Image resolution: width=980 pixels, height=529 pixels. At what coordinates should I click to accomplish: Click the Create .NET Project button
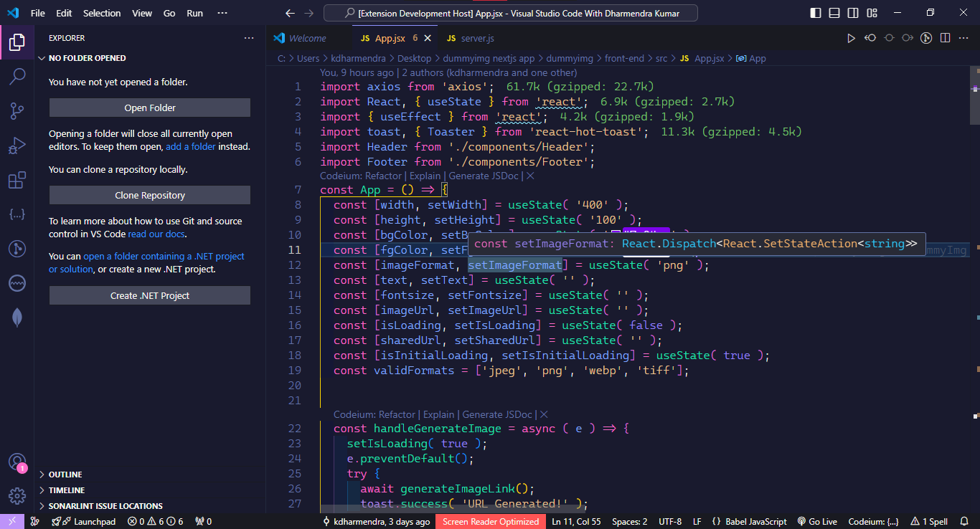[x=150, y=295]
